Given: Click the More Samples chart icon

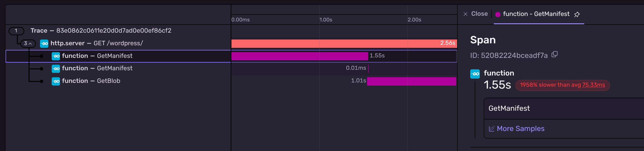Looking at the screenshot, I should click(x=491, y=129).
